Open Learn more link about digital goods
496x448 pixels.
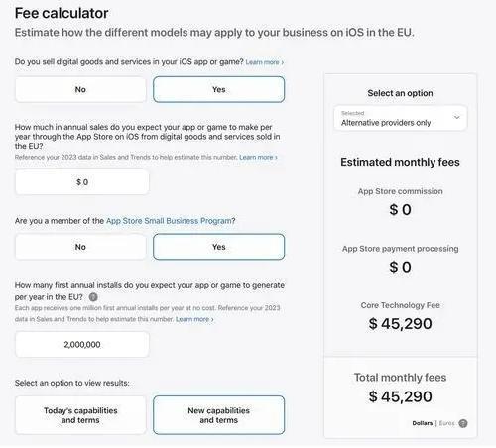(x=265, y=62)
